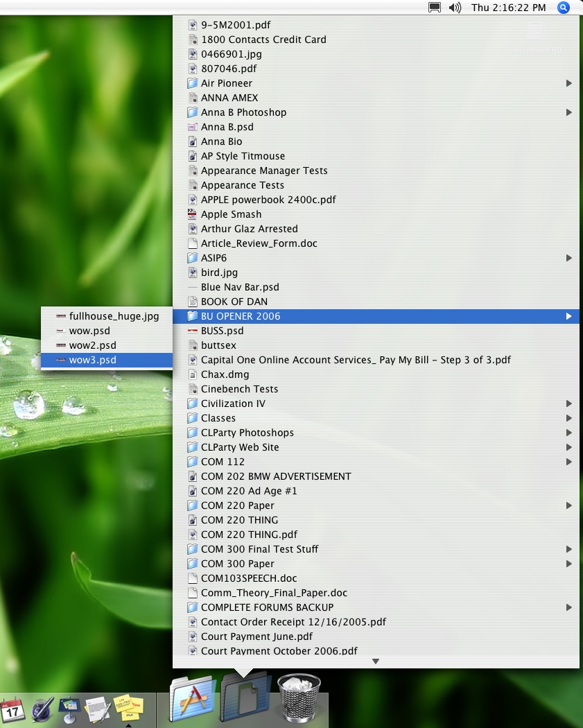Open Cinebench Tests entry
The width and height of the screenshot is (583, 728).
click(376, 389)
